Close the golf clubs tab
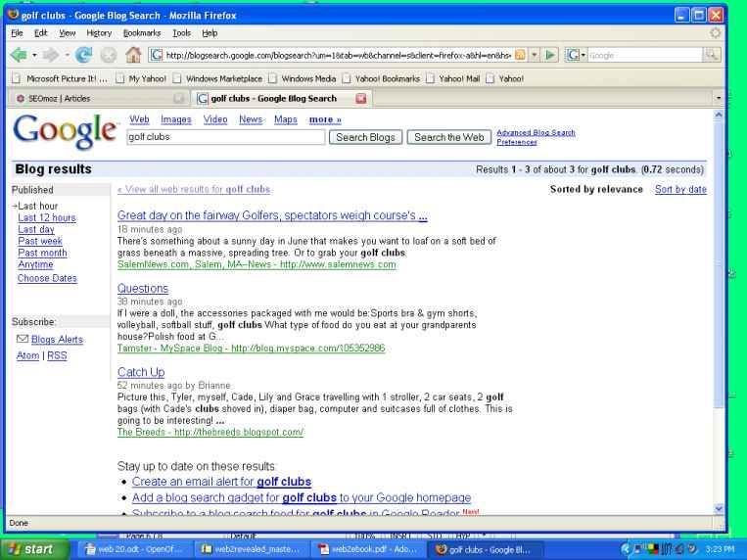747x560 pixels. coord(360,98)
